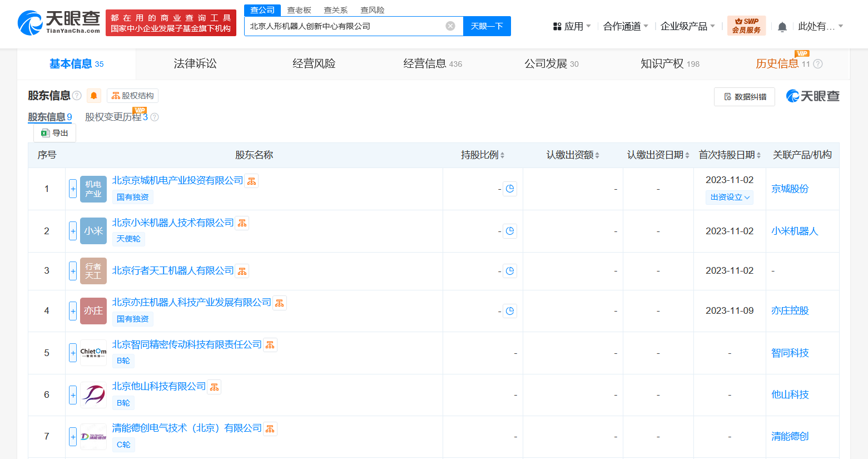Switch to 查风险 search tab
The image size is (868, 459).
(x=373, y=10)
